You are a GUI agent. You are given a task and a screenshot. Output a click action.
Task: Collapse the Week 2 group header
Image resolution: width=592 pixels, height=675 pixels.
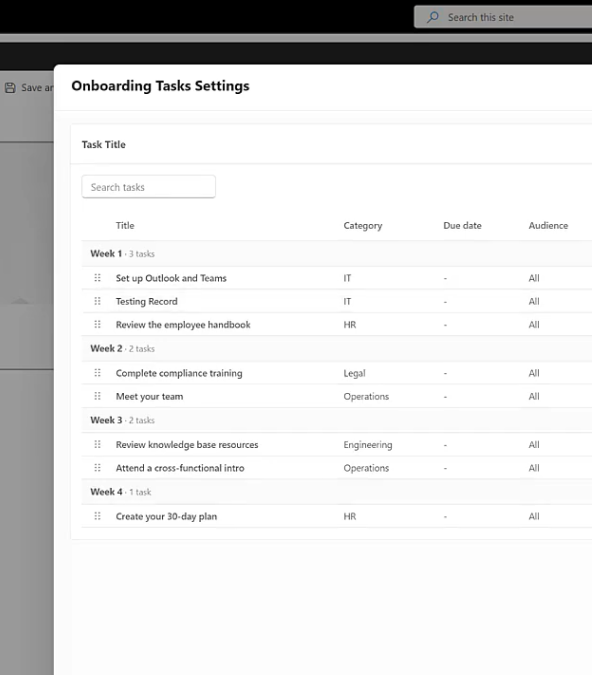(x=337, y=349)
